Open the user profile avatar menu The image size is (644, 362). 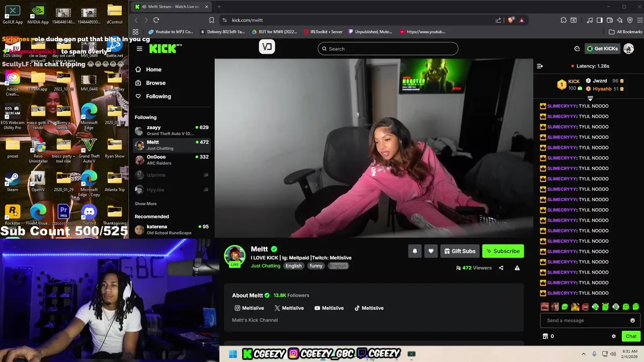tap(628, 49)
